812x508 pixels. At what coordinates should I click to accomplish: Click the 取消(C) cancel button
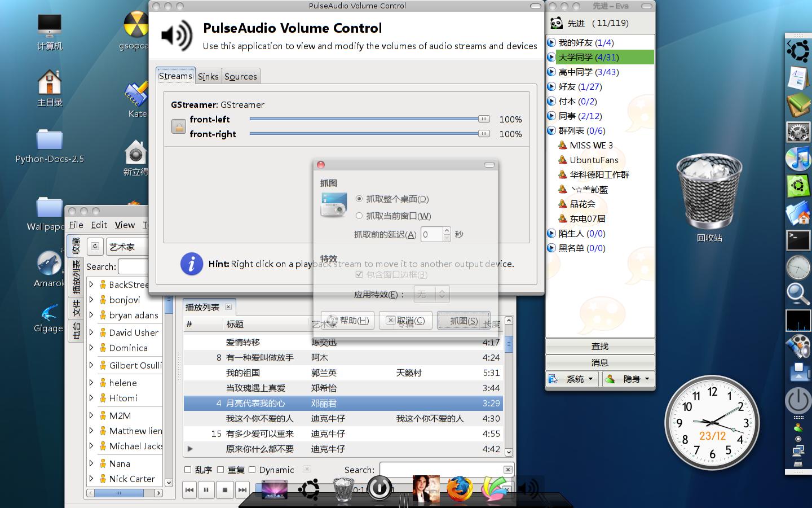tap(405, 321)
